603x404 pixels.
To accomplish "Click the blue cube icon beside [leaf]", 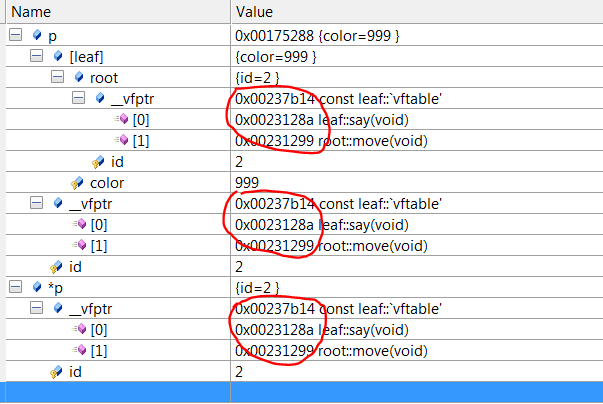I will (x=58, y=56).
